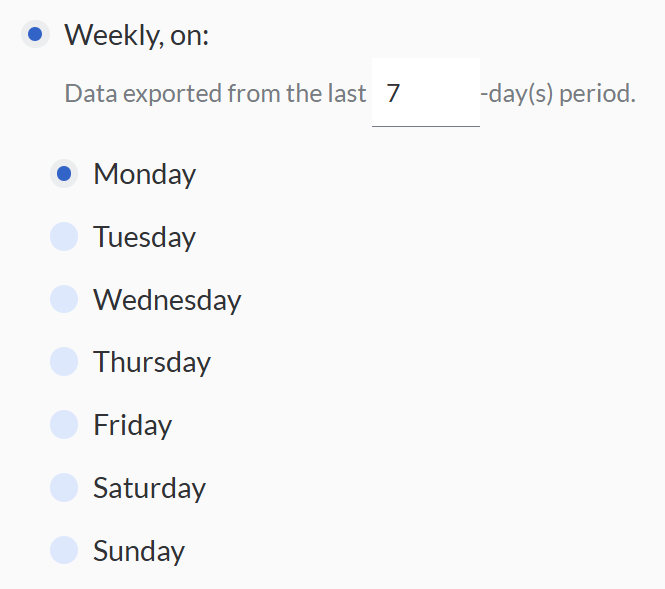The width and height of the screenshot is (665, 589).
Task: Click the "Weekly, on:" label text
Action: tap(137, 35)
